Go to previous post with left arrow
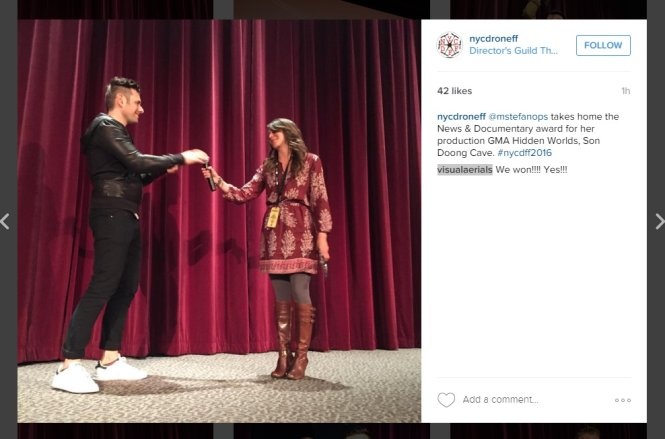 (5, 222)
